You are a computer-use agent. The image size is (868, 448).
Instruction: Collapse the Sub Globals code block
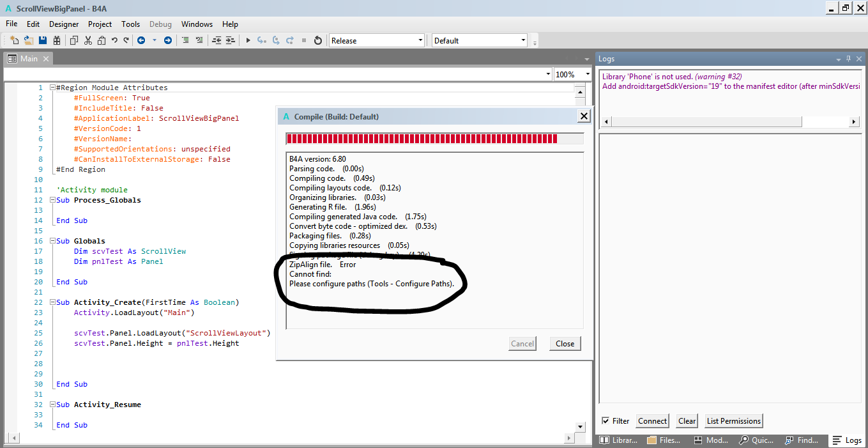coord(52,241)
